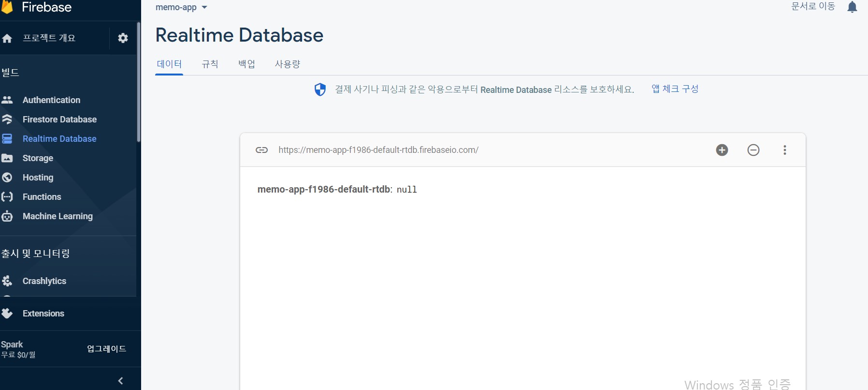This screenshot has width=868, height=390.
Task: Open notifications bell icon
Action: (852, 7)
